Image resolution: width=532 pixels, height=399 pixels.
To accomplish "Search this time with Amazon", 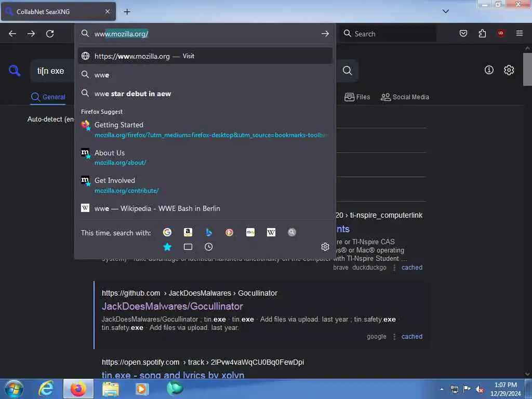I will (188, 232).
